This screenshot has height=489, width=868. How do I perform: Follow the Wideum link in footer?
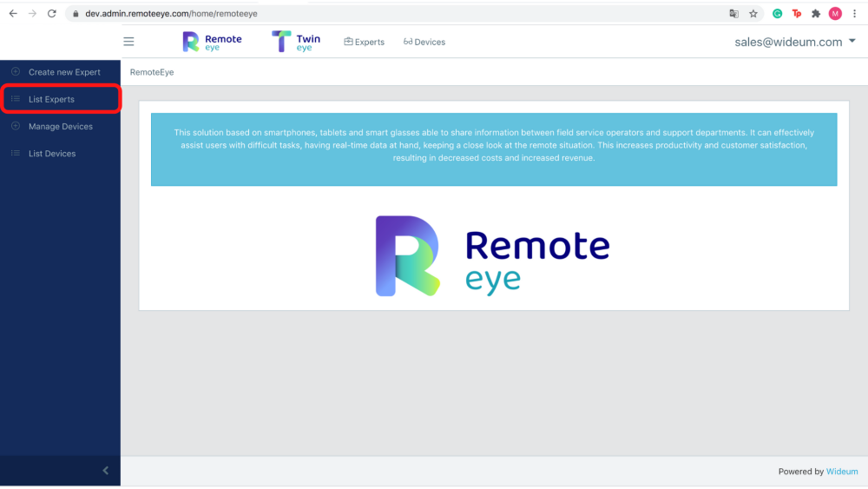[x=842, y=472]
